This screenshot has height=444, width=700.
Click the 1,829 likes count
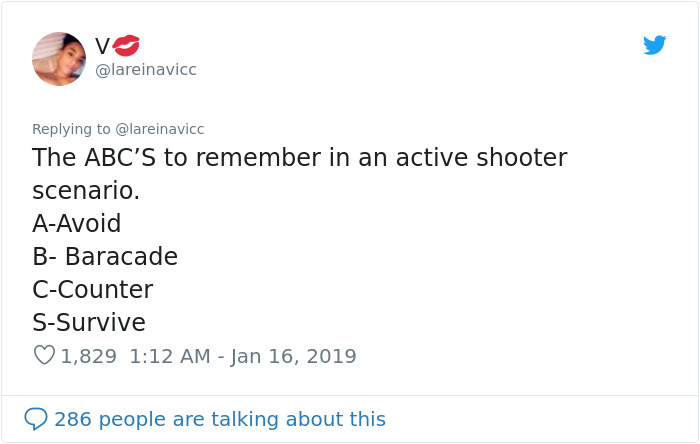[x=89, y=356]
